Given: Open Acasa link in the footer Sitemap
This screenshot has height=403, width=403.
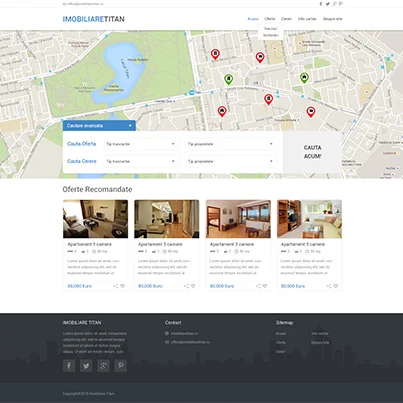Looking at the screenshot, I should coord(281,333).
